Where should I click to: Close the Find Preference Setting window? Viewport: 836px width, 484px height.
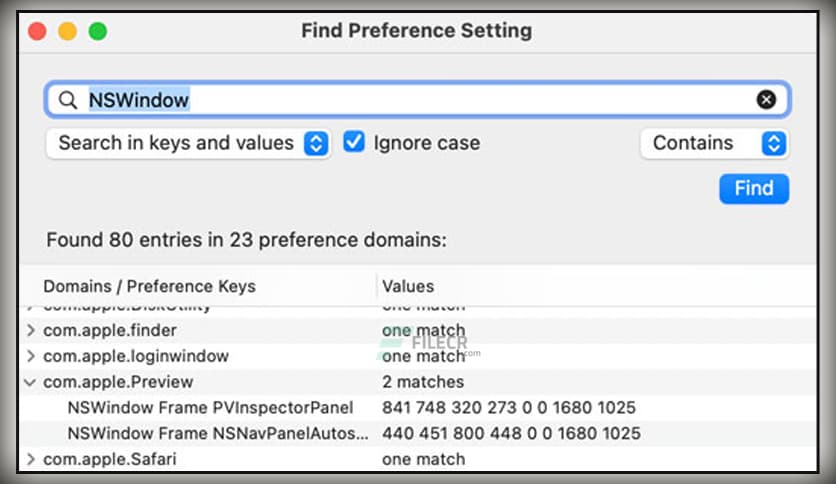click(x=37, y=31)
